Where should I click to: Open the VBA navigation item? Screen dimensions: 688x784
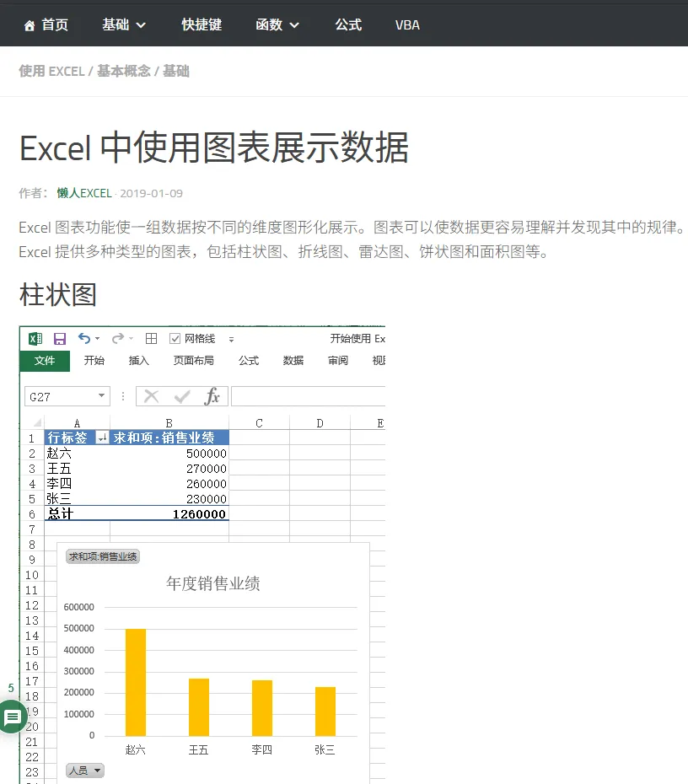tap(407, 25)
